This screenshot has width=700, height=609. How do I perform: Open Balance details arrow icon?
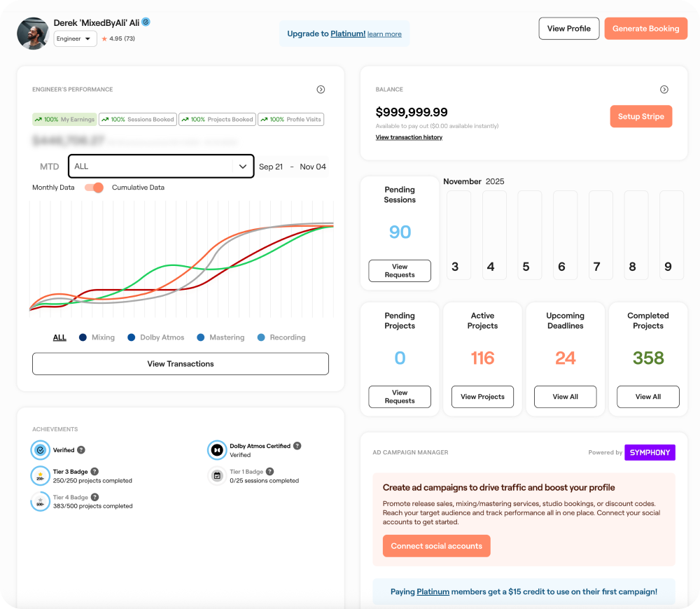click(664, 90)
